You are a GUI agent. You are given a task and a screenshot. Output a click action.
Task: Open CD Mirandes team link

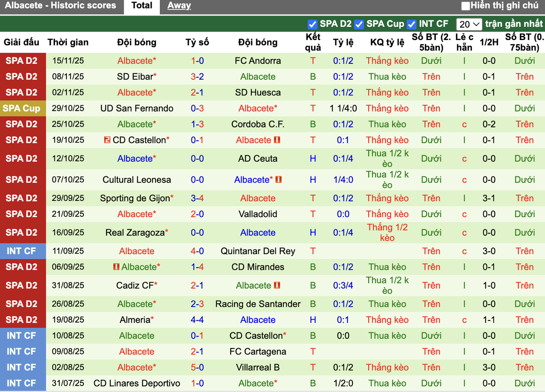(x=258, y=267)
